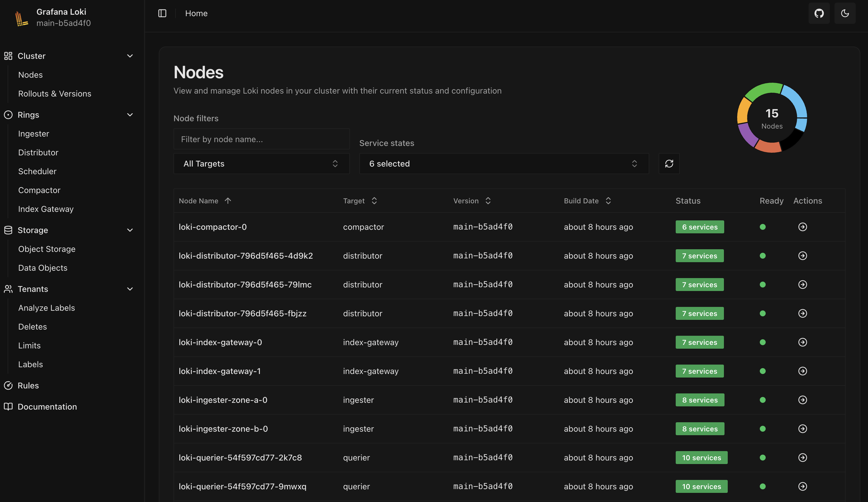
Task: Open Rules via its sidebar icon
Action: (x=9, y=385)
